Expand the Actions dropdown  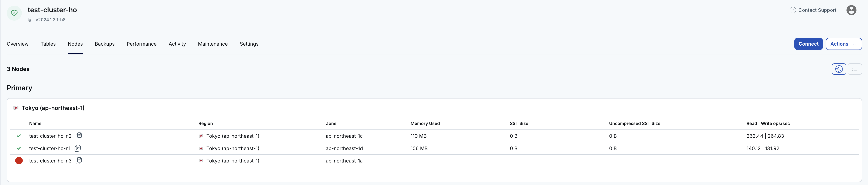[x=843, y=44]
